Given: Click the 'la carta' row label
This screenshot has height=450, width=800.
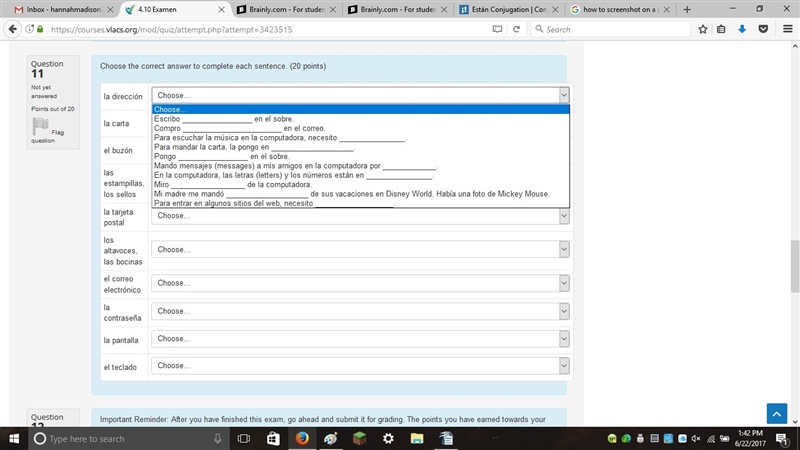Looking at the screenshot, I should (x=116, y=123).
